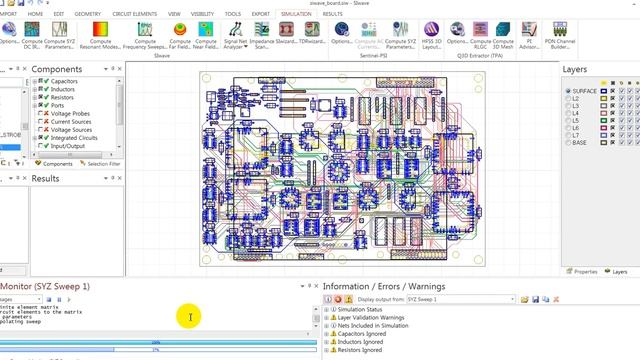640x360 pixels.
Task: Run Impedance Scan
Action: click(x=262, y=36)
